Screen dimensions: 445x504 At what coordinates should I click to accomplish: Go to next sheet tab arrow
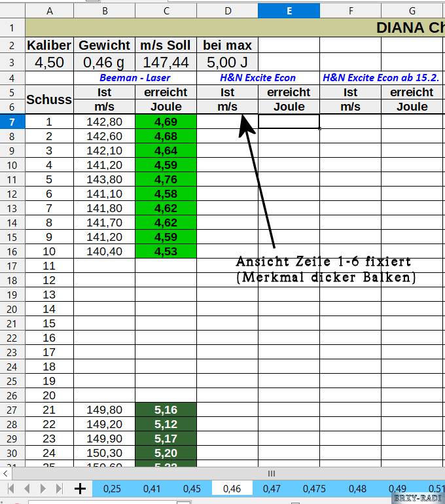click(x=43, y=489)
